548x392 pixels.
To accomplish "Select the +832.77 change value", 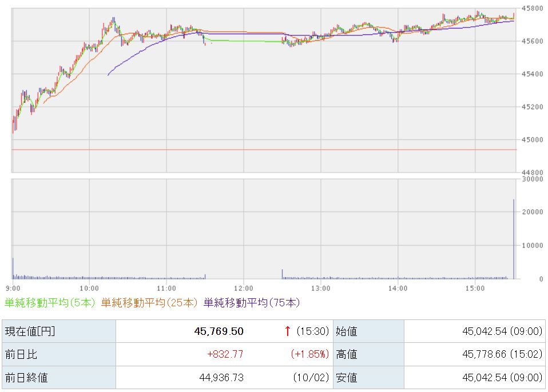I will [225, 354].
